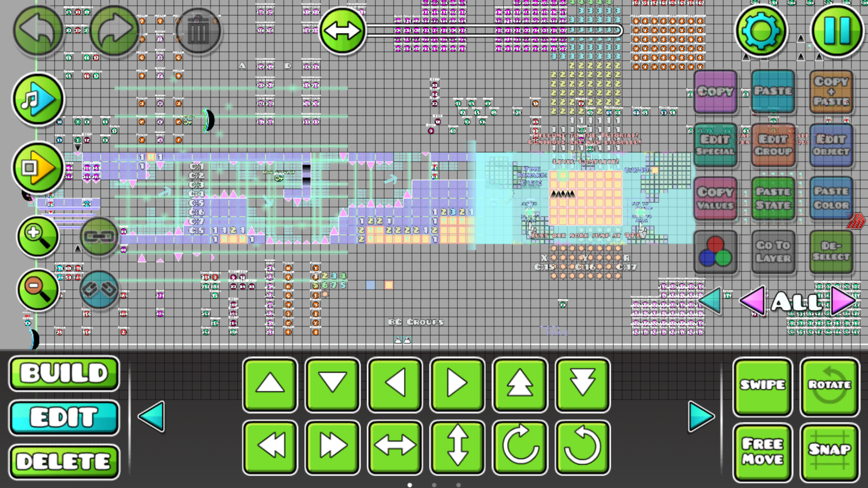Viewport: 868px width, 488px height.
Task: Click the blue Paste button
Action: pyautogui.click(x=773, y=91)
